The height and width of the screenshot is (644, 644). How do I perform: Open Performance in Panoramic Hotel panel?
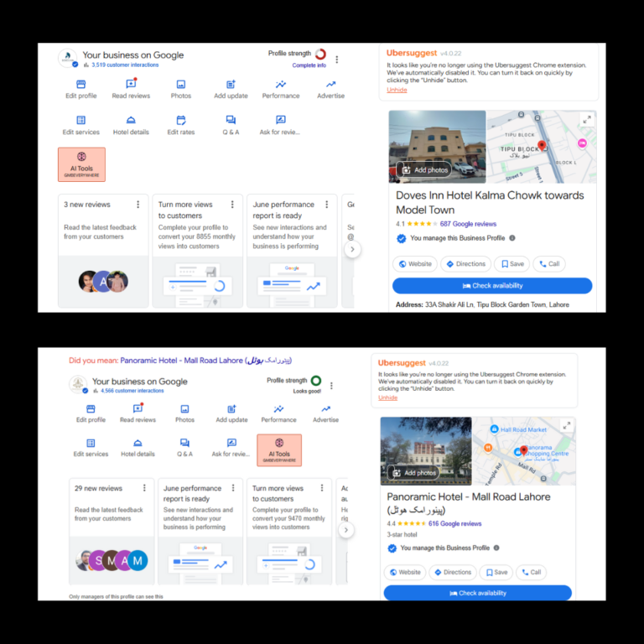[x=278, y=414]
